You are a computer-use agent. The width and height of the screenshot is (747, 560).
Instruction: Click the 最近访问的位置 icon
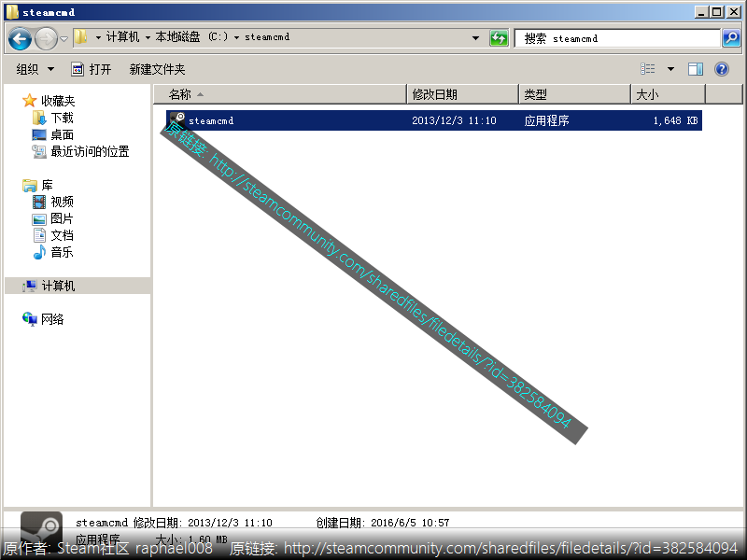click(39, 151)
